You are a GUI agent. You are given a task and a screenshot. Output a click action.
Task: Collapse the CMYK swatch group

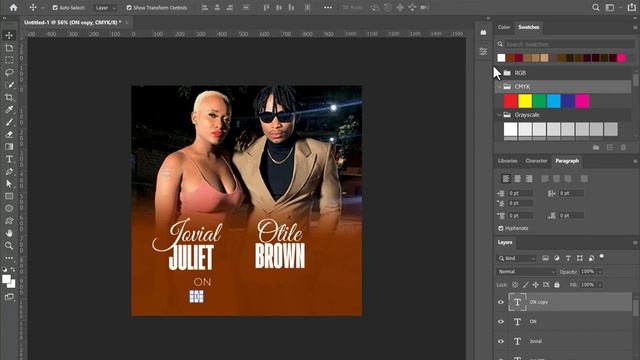tap(499, 87)
